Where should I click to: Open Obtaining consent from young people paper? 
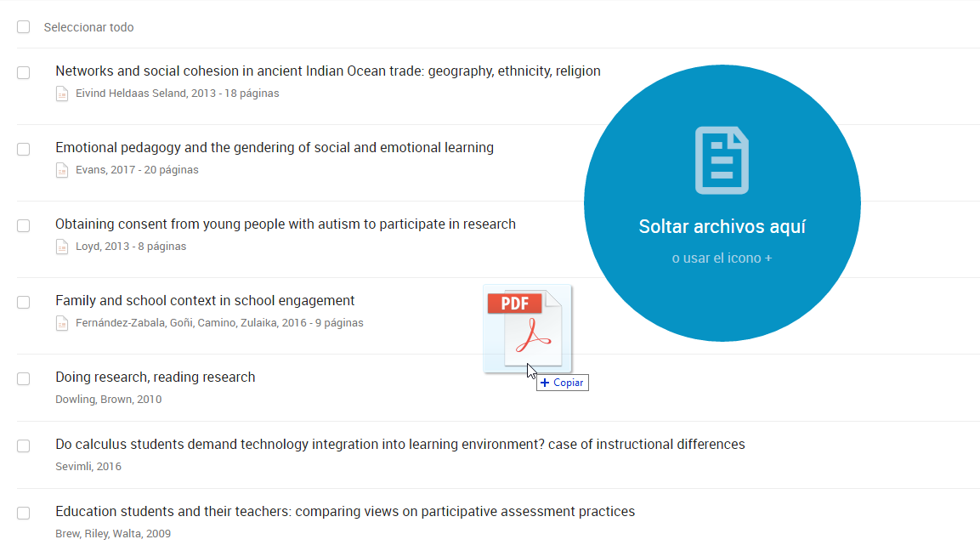pos(285,224)
